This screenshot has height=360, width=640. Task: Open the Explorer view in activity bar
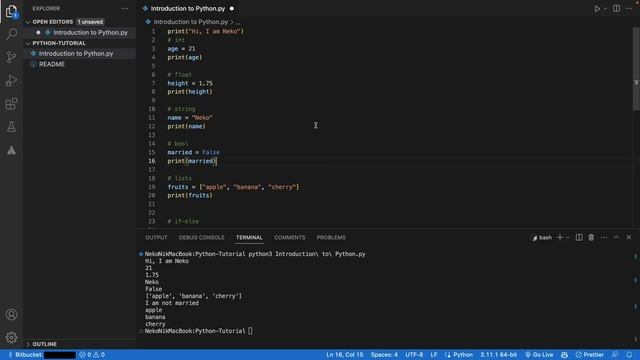pos(11,11)
